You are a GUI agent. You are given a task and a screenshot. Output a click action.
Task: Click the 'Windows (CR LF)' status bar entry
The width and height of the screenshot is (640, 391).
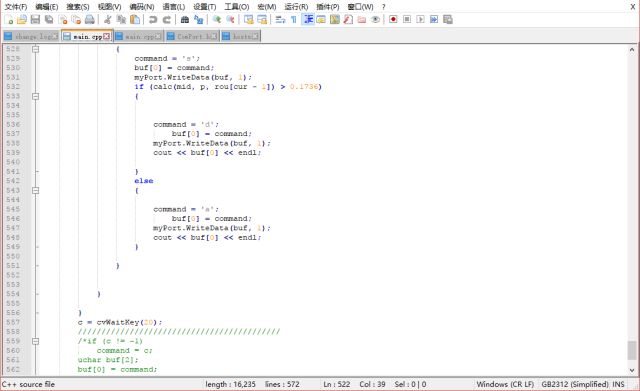[505, 384]
